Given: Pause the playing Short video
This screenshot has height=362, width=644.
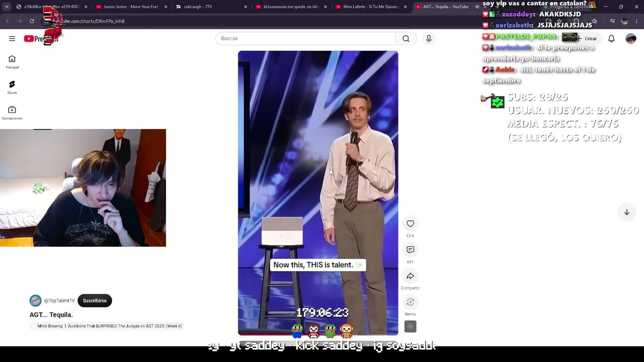Looking at the screenshot, I should pyautogui.click(x=318, y=193).
